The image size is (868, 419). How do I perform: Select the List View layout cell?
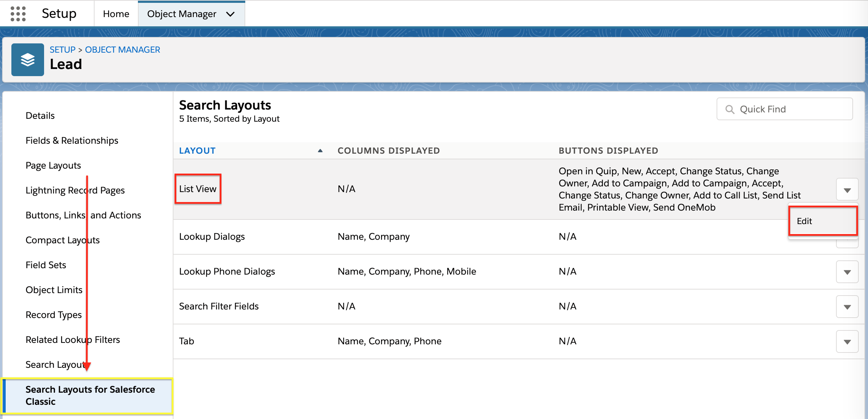tap(198, 189)
